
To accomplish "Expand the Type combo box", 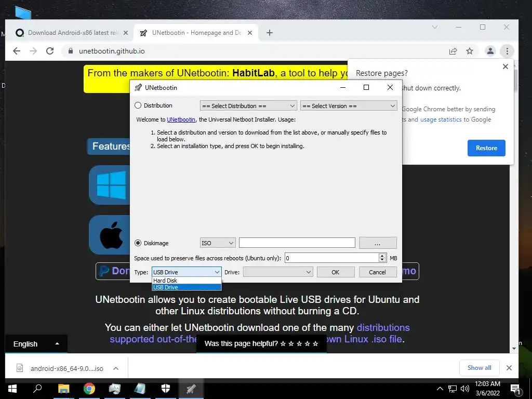I will click(x=187, y=272).
